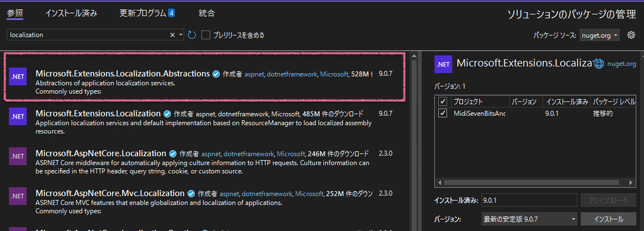Select the Microsoft.Extensions.Localization.Abstractions package title
Screen dimensions: 644x231
(x=123, y=74)
